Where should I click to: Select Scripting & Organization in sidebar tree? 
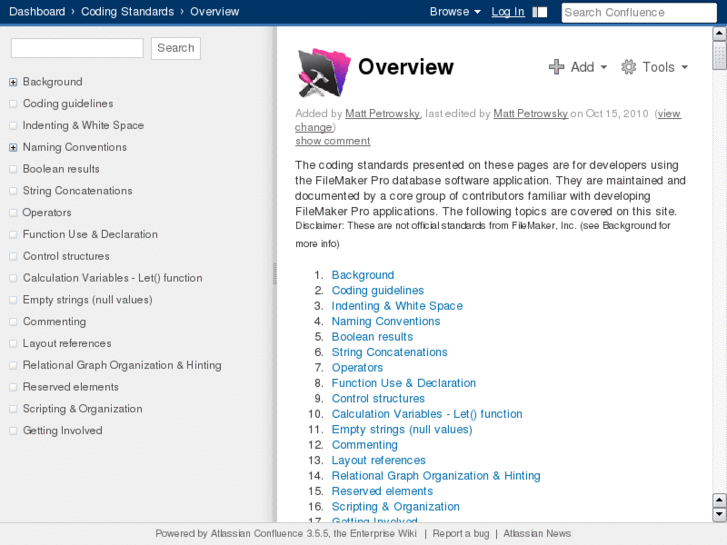point(83,409)
